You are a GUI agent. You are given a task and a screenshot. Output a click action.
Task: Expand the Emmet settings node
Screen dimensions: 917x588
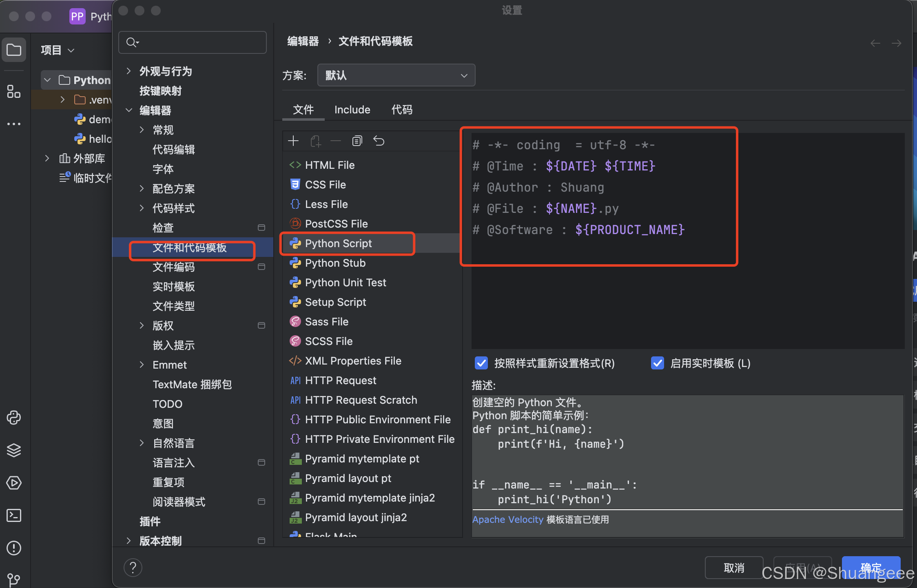142,365
